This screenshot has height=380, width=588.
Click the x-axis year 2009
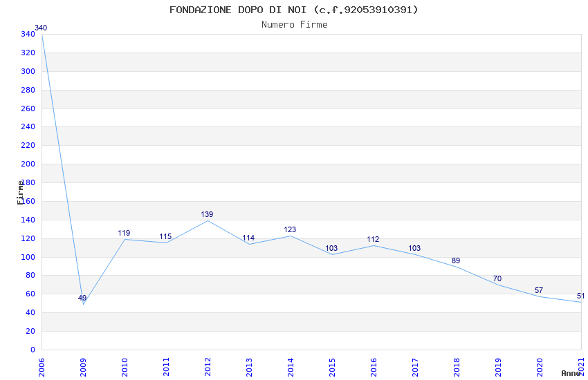tap(83, 367)
